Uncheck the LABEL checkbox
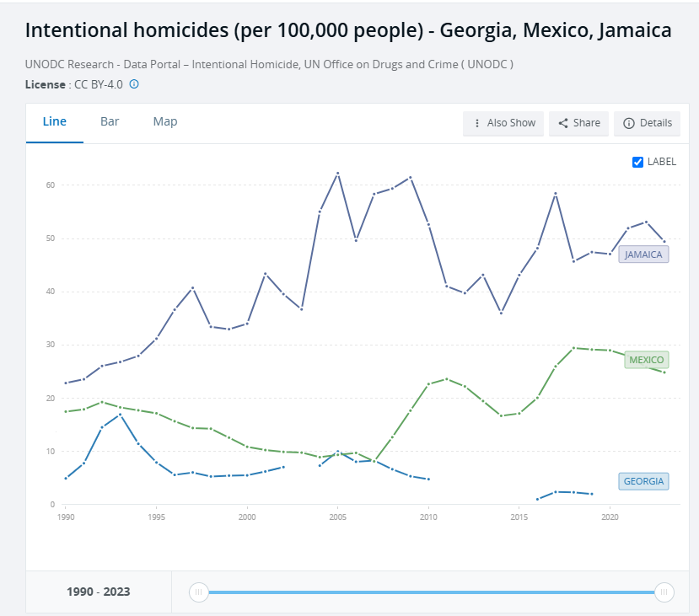 (638, 162)
